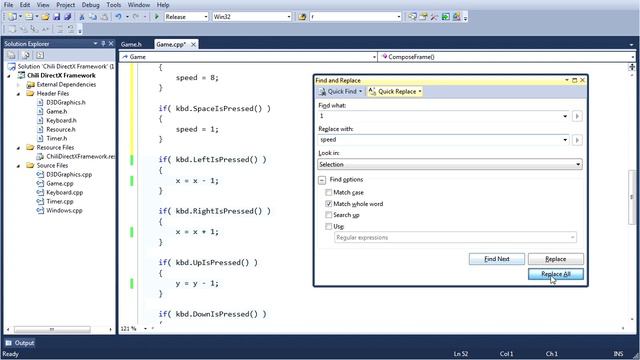Select Timer.cpp in Source Files
Viewport: 640px width, 360px height.
point(60,201)
